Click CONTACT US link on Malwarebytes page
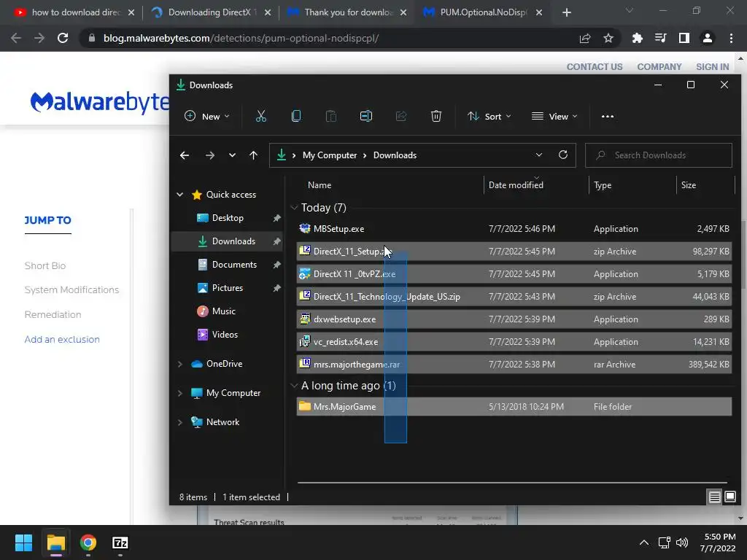The image size is (747, 560). [595, 66]
